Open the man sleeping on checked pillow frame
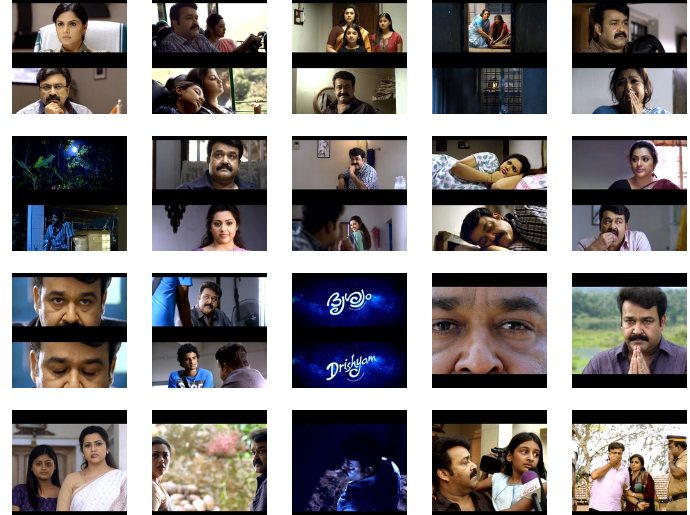Viewport: 690px width, 515px height. point(489,228)
